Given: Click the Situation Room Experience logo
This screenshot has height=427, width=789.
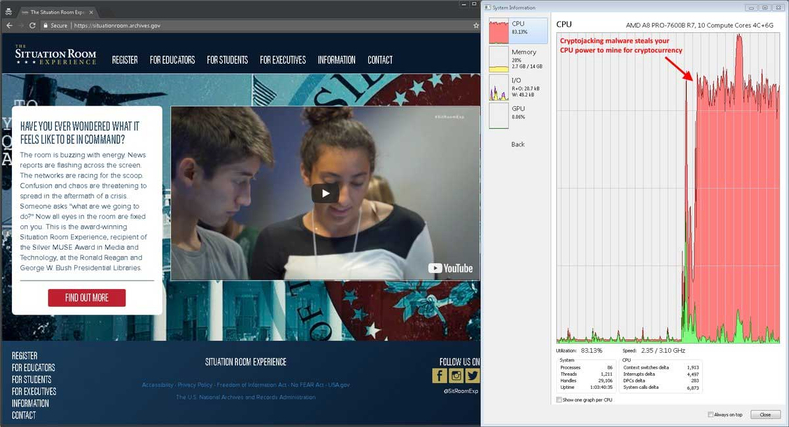Looking at the screenshot, I should click(55, 55).
